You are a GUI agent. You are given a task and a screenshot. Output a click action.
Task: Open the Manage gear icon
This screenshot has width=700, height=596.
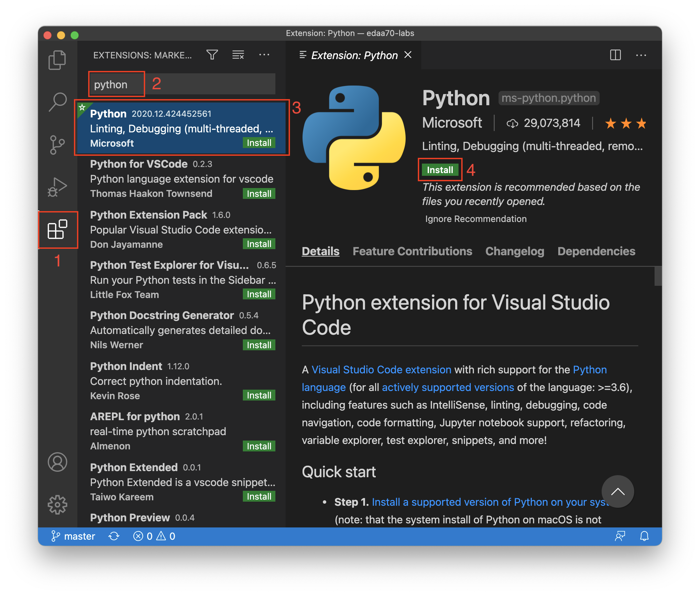click(x=57, y=505)
